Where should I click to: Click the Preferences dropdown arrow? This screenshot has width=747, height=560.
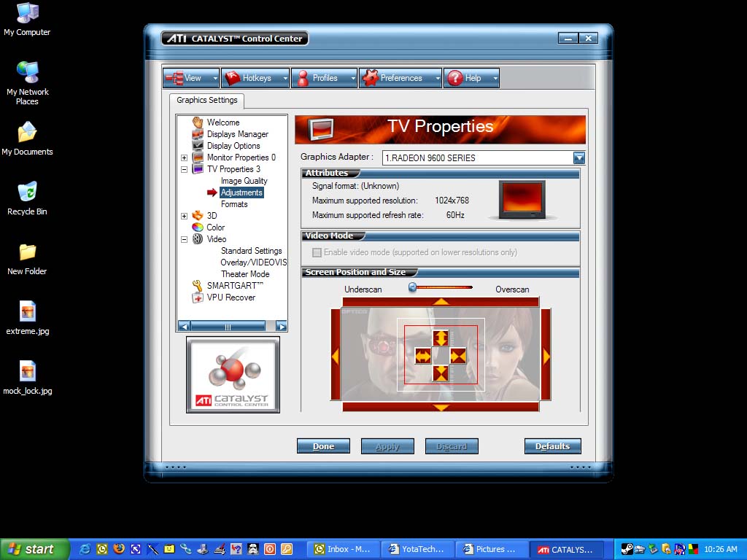point(438,78)
